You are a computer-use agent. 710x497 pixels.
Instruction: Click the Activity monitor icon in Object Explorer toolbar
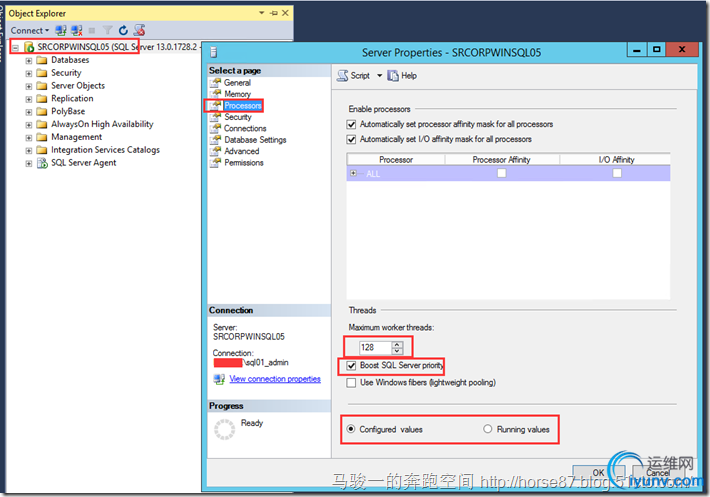pos(139,30)
